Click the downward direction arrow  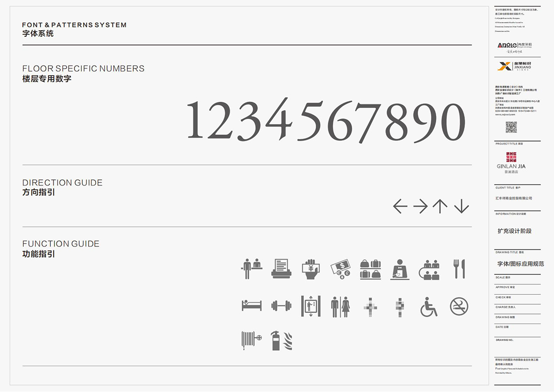461,206
